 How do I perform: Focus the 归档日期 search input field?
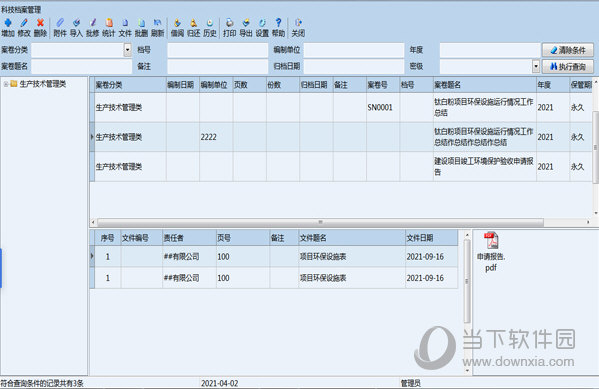click(354, 66)
